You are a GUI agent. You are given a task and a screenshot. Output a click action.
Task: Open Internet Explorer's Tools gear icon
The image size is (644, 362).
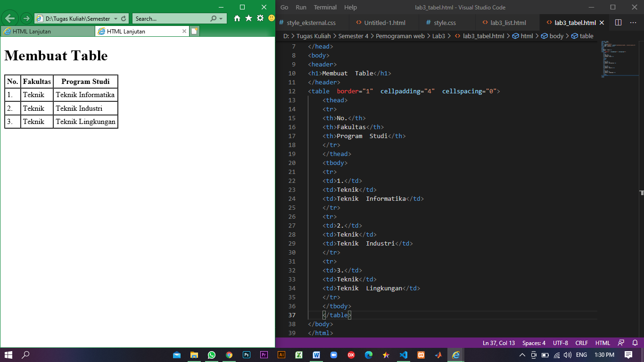(260, 18)
